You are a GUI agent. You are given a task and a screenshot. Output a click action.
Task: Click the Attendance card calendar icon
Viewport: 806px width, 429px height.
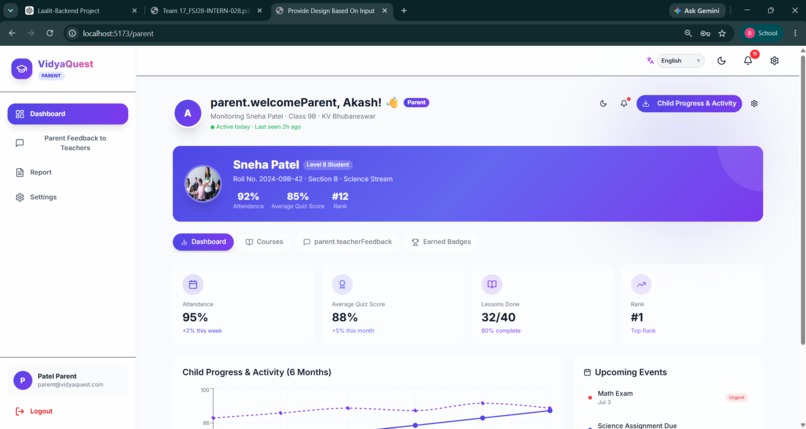(x=193, y=284)
